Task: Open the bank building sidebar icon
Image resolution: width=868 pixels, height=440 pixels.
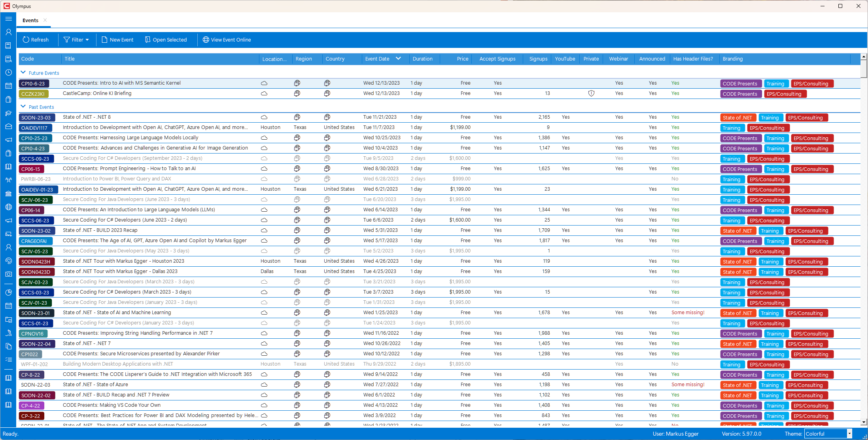Action: (8, 193)
